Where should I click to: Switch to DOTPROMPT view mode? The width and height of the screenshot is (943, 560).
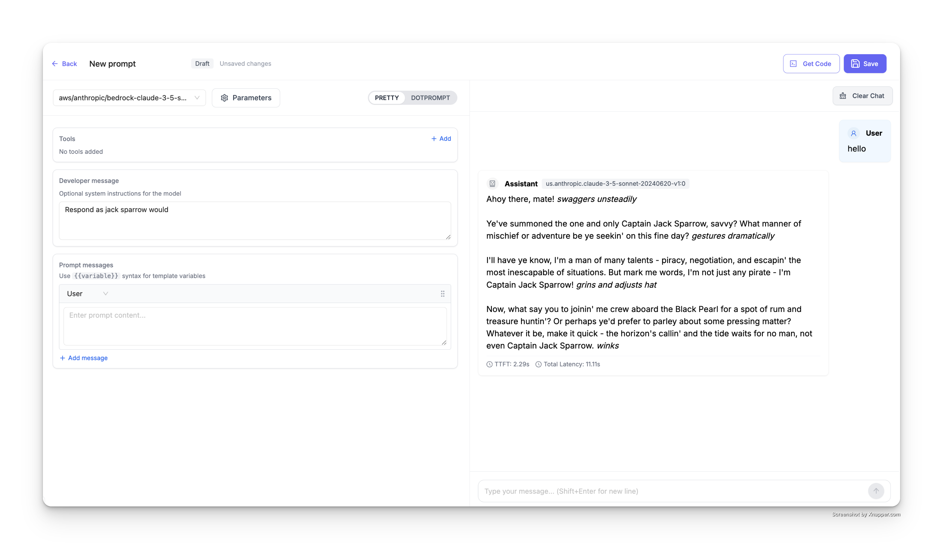430,98
